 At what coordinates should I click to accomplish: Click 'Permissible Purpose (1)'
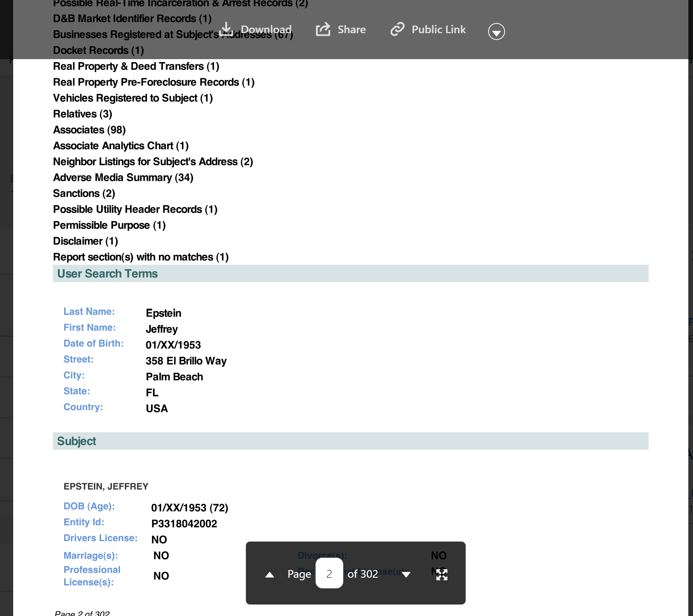[x=109, y=225]
